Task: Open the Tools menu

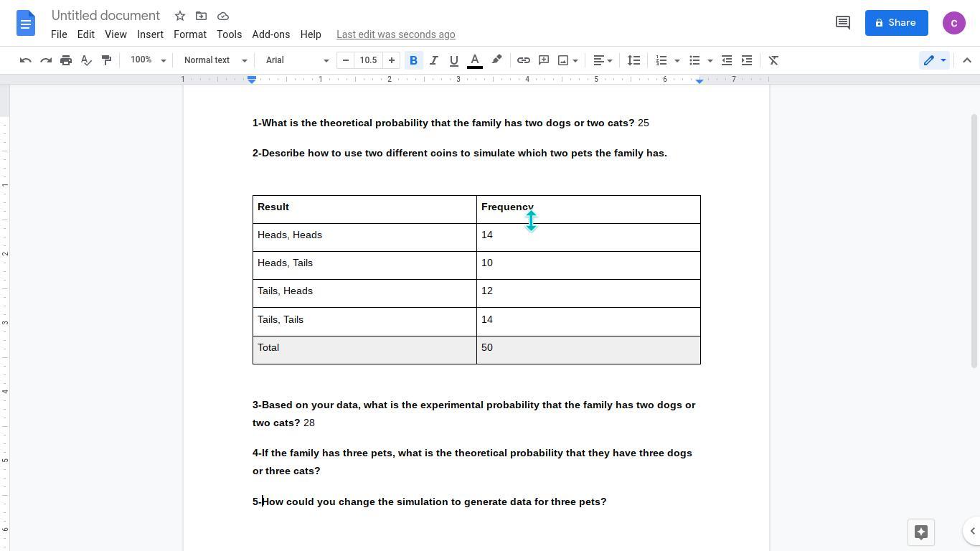Action: pos(229,34)
